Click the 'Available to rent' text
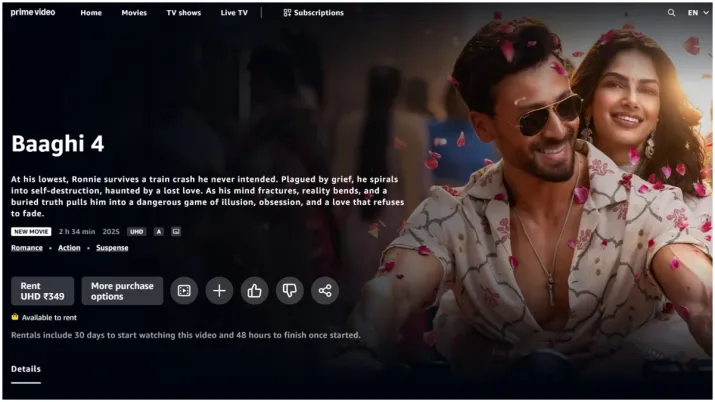 click(x=49, y=317)
